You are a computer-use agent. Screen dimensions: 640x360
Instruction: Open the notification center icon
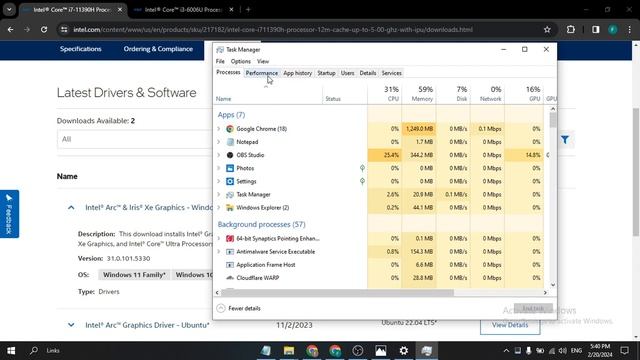[x=624, y=351]
